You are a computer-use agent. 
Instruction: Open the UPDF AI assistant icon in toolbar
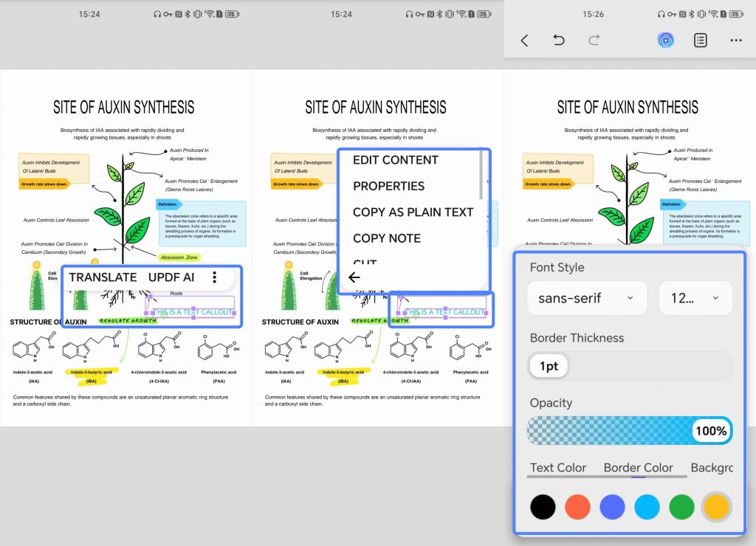[x=666, y=41]
